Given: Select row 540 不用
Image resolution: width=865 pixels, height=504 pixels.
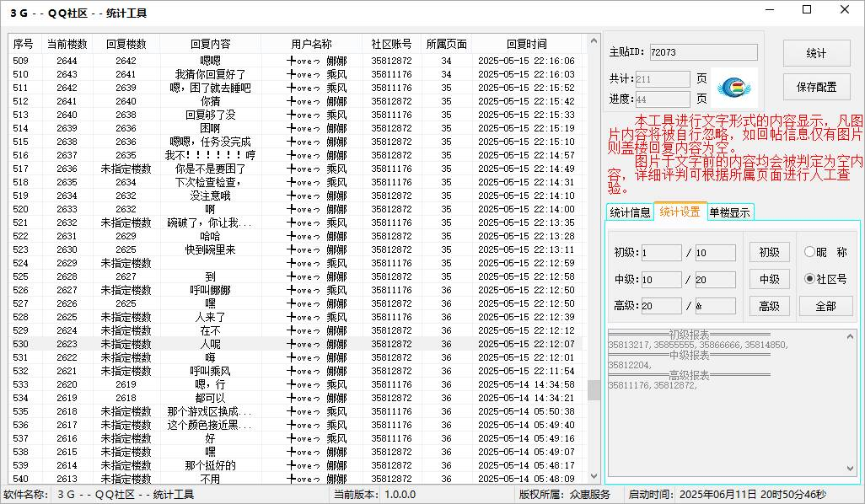Looking at the screenshot, I should (294, 479).
